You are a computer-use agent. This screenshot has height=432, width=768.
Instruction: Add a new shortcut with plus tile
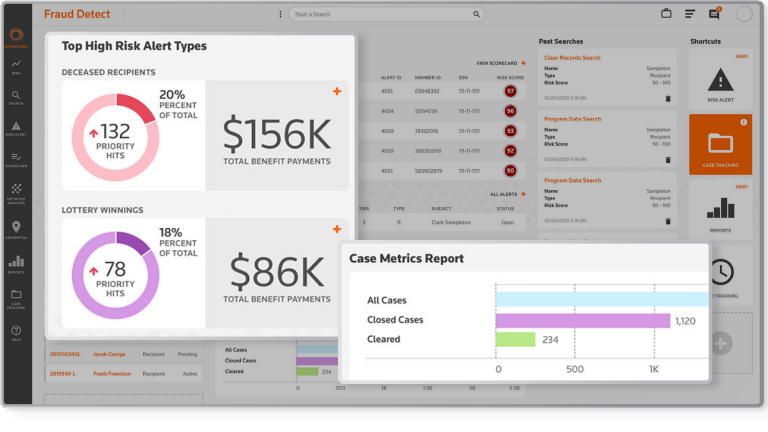[x=720, y=342]
